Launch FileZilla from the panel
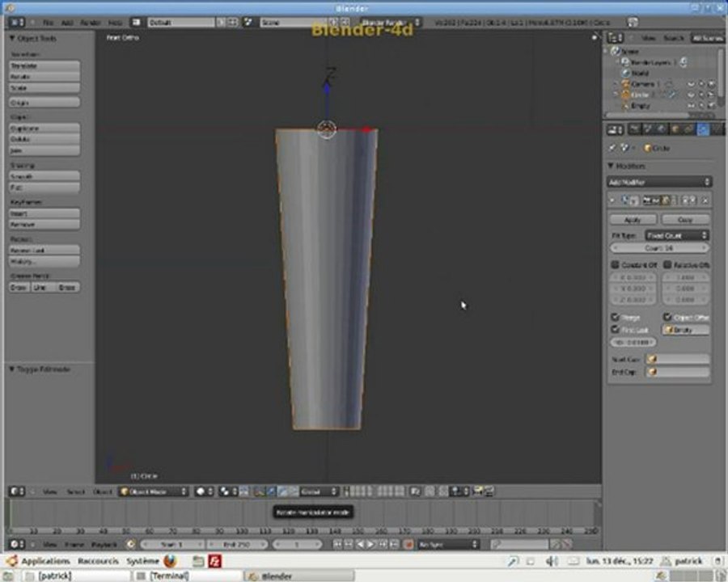728x582 pixels. [x=214, y=561]
